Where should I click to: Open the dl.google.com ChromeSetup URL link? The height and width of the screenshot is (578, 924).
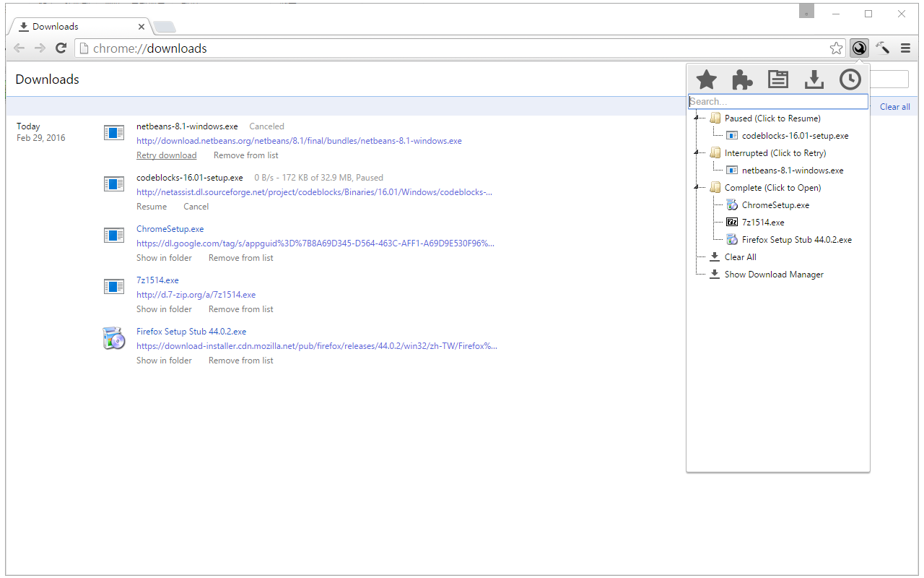[x=315, y=243]
